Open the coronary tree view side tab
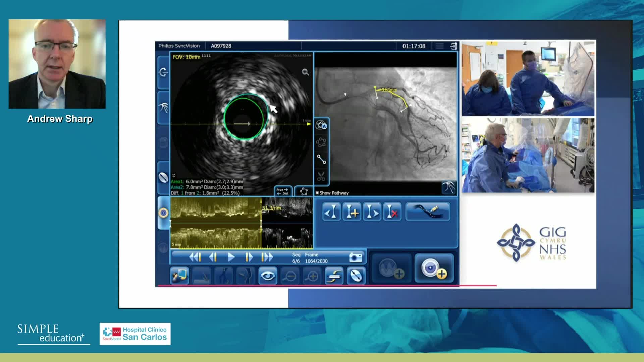 163,108
